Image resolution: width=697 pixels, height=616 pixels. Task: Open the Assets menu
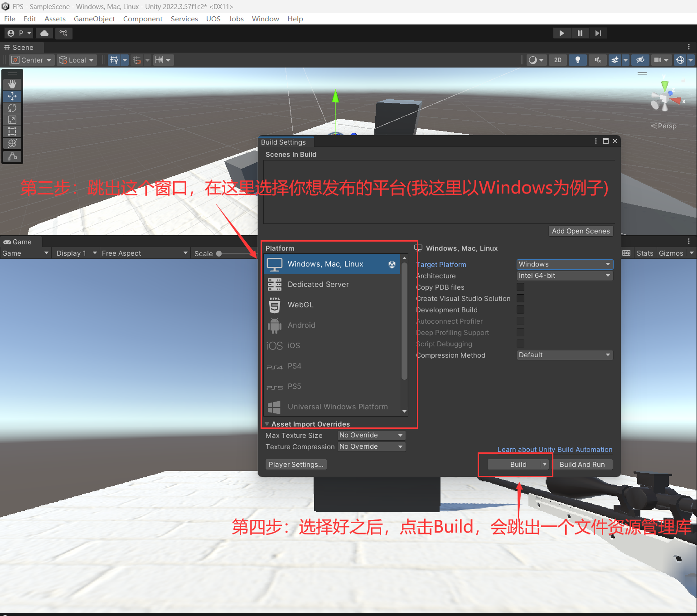55,19
